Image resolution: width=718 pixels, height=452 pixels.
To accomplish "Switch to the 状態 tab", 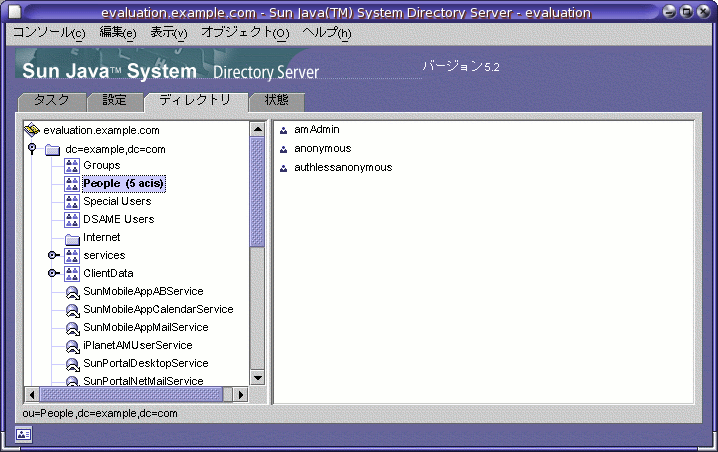I will [x=277, y=101].
